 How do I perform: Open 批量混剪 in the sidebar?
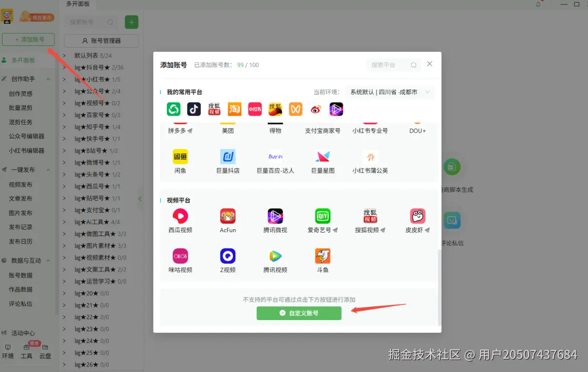click(x=20, y=108)
